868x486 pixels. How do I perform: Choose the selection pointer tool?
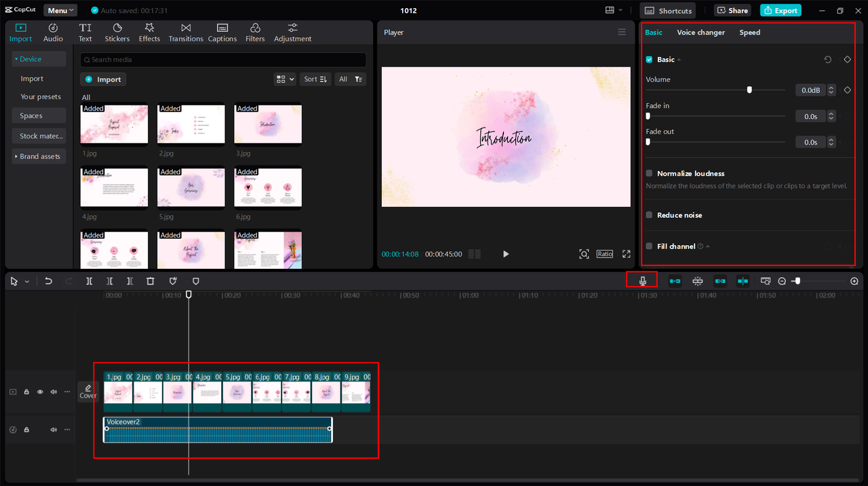coord(15,281)
